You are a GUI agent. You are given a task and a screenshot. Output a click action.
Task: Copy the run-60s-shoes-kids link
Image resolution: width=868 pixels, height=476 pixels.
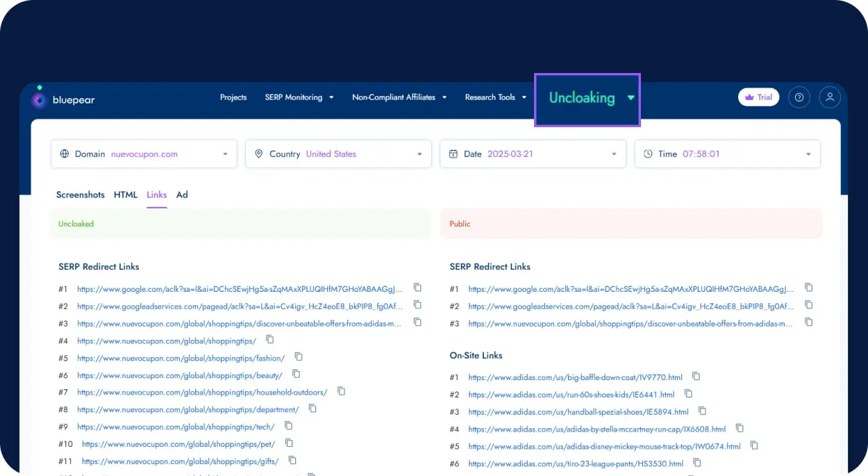(x=688, y=394)
